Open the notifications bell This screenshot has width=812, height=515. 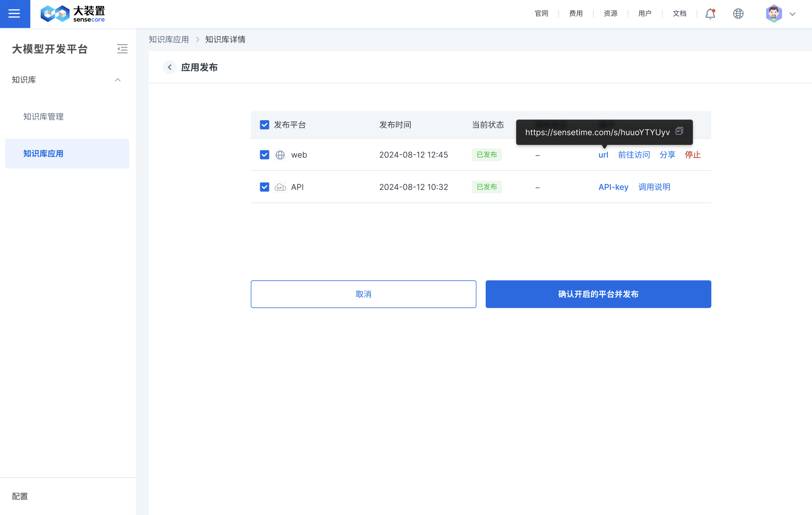pyautogui.click(x=710, y=13)
